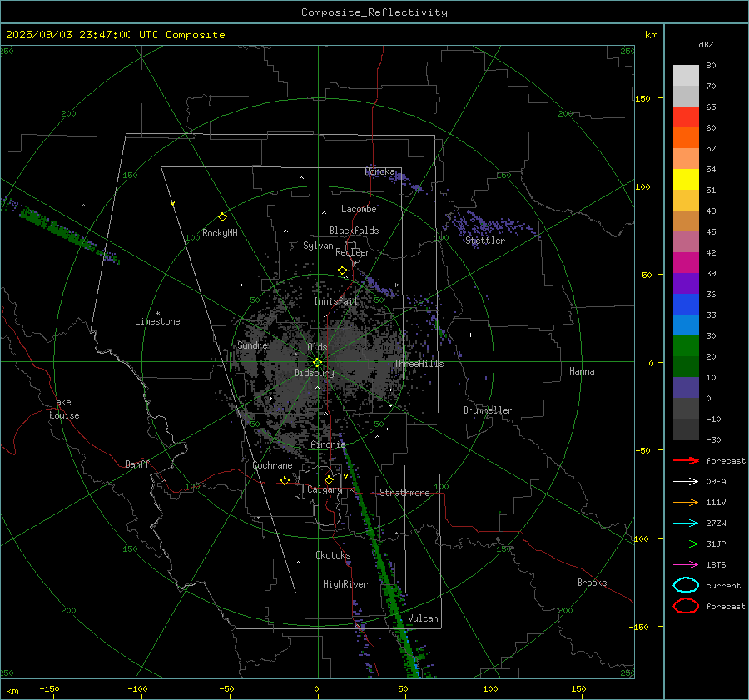Click the cyan 27ZW arrow in the legend

(686, 523)
